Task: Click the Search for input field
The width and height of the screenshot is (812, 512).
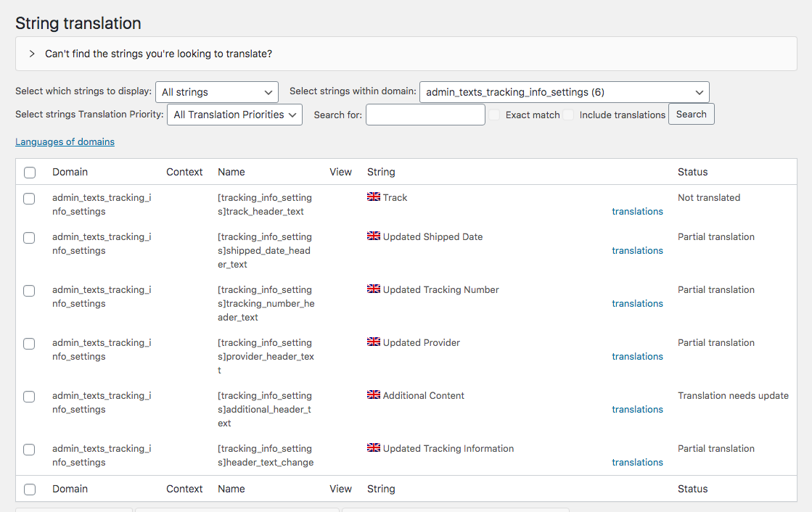Action: pyautogui.click(x=425, y=114)
